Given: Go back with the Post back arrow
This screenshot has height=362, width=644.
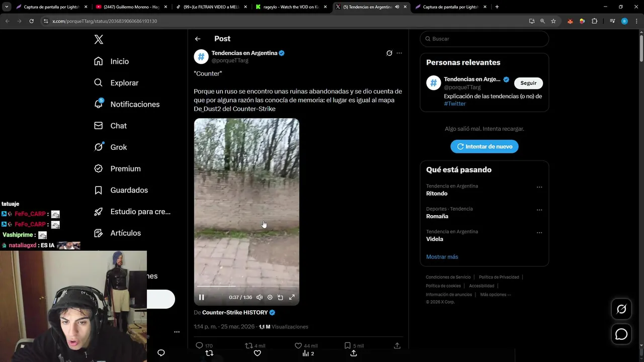Looking at the screenshot, I should click(198, 39).
